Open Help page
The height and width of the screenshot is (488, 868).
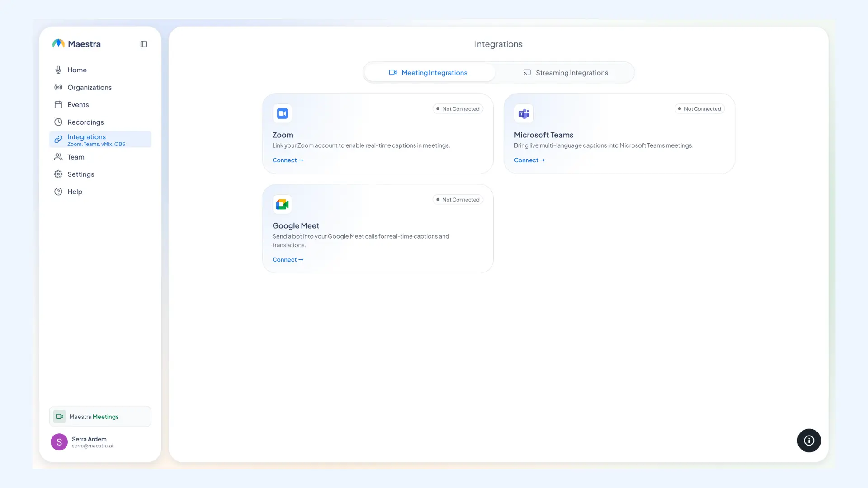click(x=100, y=192)
